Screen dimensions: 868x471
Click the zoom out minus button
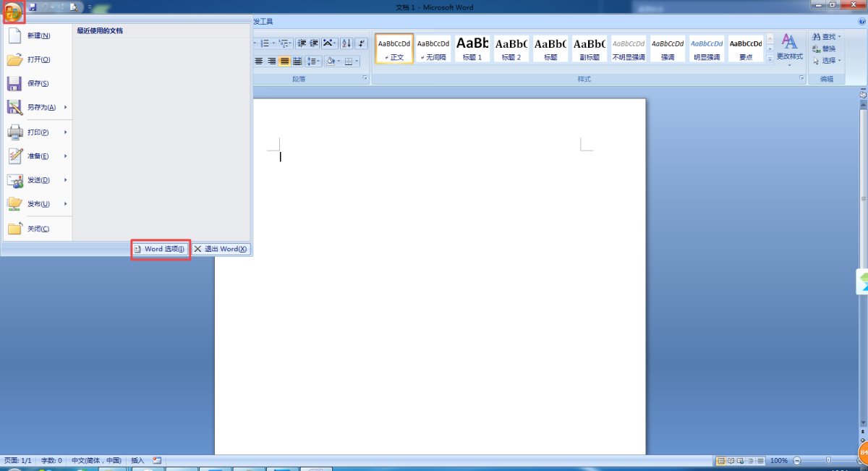pos(797,461)
